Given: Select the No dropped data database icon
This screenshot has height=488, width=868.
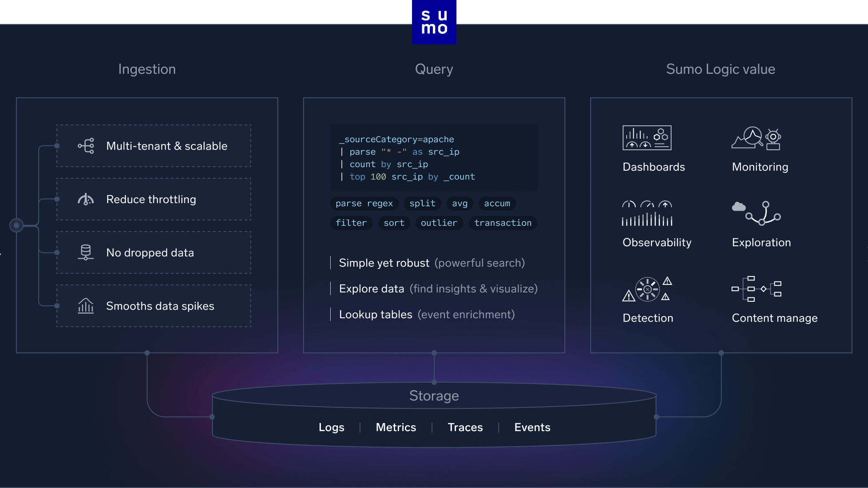Looking at the screenshot, I should [86, 252].
